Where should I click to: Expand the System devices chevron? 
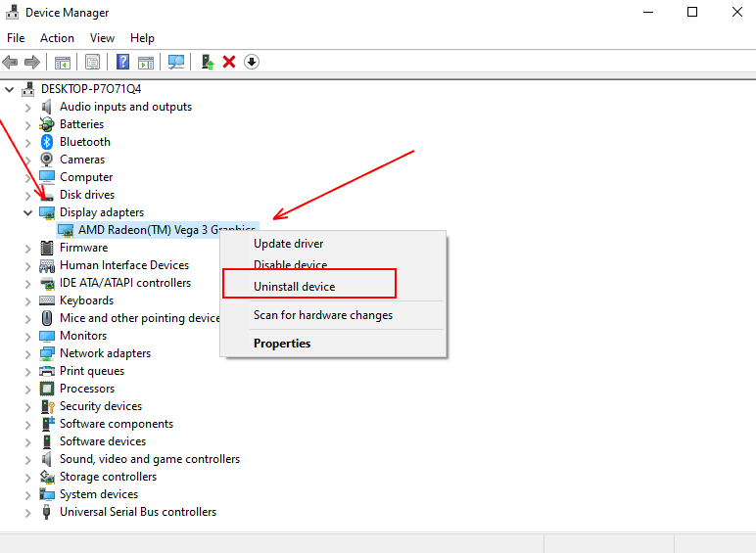click(28, 494)
